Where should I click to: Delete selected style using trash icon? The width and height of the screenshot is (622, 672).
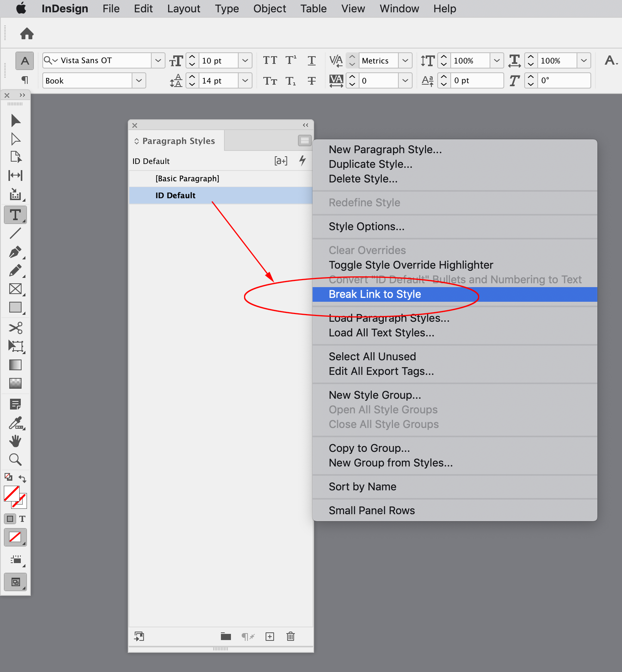pos(290,636)
